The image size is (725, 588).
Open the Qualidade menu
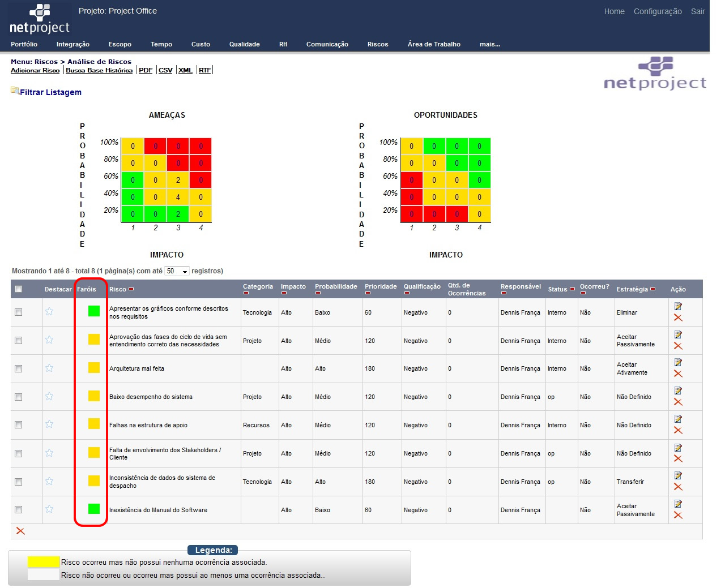[245, 44]
